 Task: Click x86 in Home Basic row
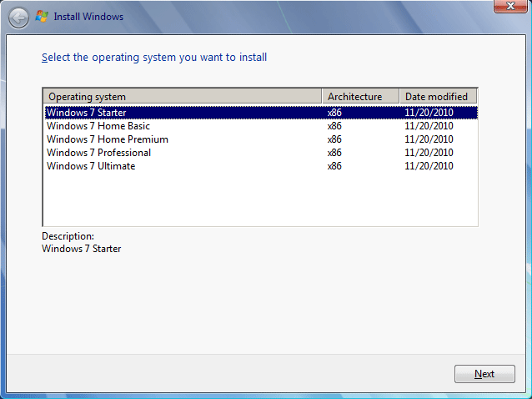tap(334, 126)
